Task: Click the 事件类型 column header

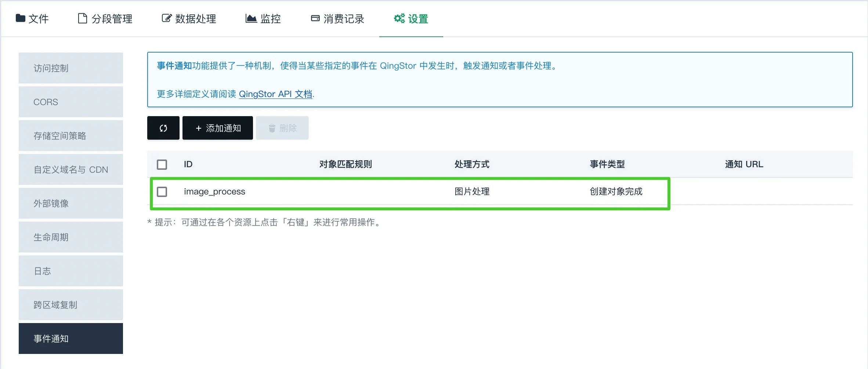Action: (x=607, y=164)
